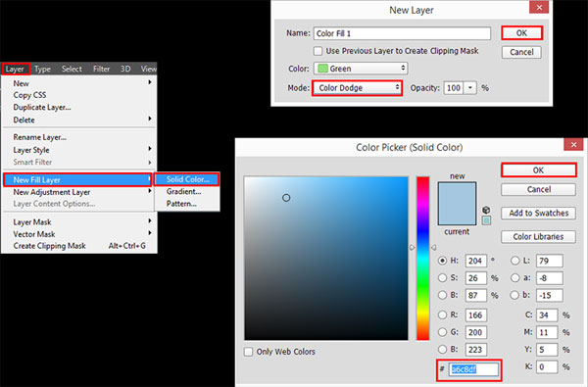Open the Type menu
The image size is (588, 387).
pyautogui.click(x=42, y=69)
